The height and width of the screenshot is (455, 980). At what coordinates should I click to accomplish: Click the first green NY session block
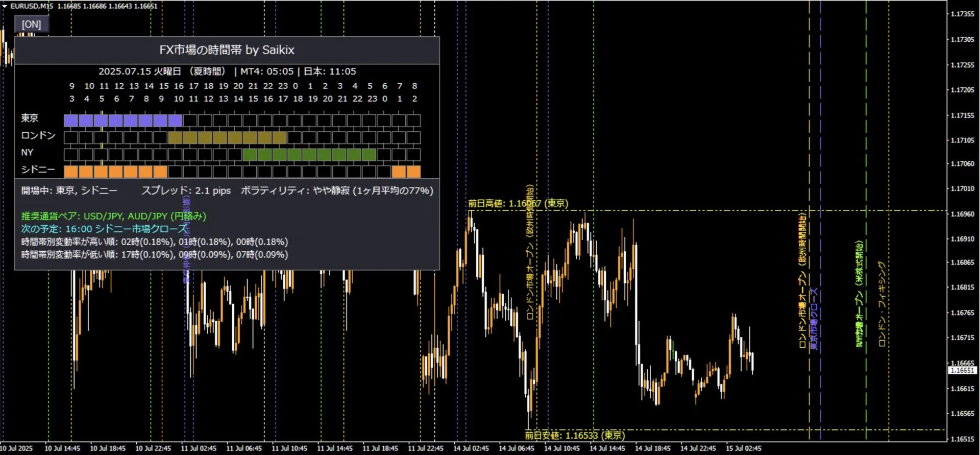click(250, 154)
